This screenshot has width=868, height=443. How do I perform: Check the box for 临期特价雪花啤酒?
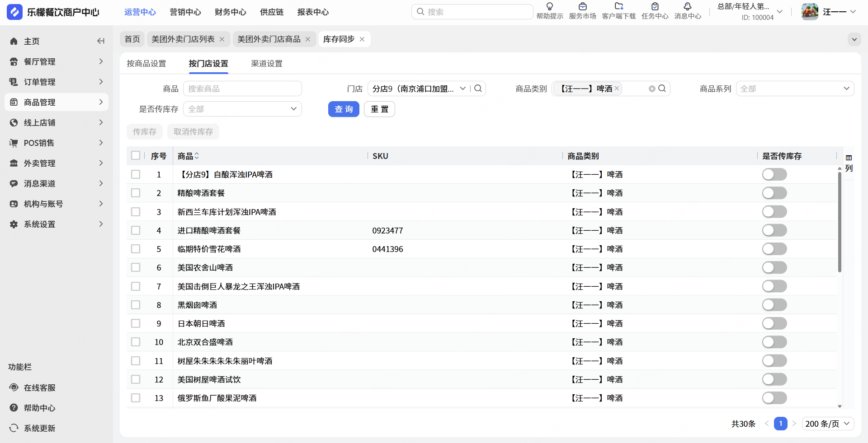(x=136, y=249)
